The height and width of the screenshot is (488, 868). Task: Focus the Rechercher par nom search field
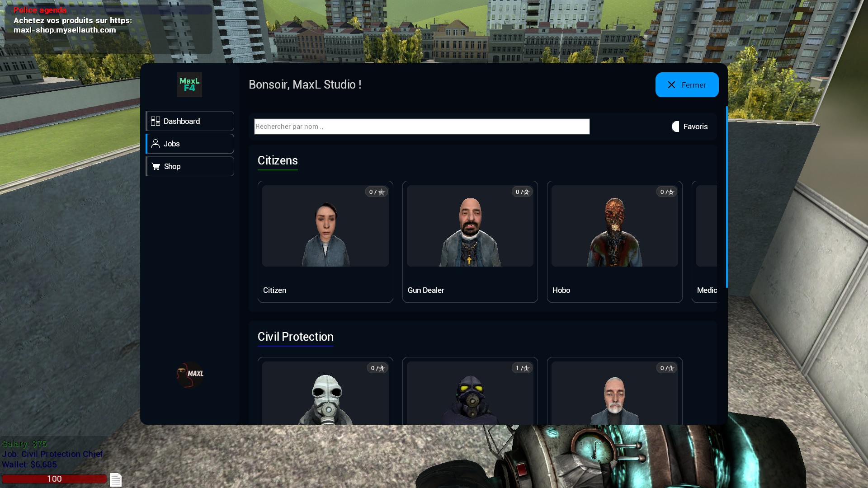click(421, 127)
